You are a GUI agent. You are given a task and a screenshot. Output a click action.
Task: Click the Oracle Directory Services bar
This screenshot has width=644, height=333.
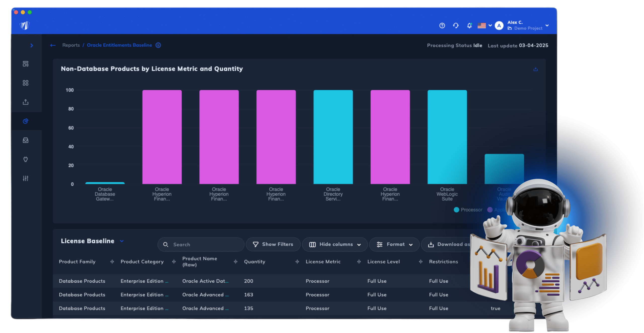[333, 137]
